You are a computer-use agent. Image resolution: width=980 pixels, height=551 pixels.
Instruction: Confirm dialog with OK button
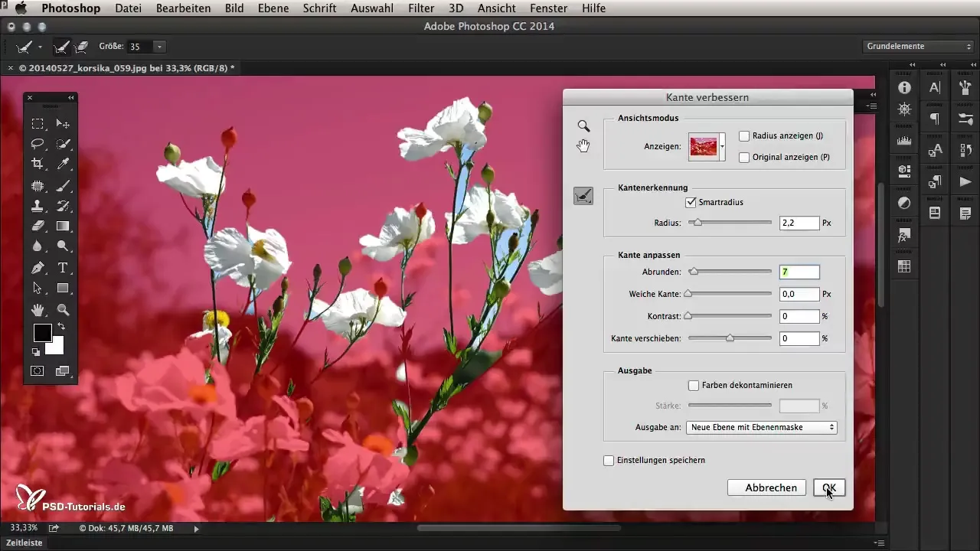click(x=829, y=487)
